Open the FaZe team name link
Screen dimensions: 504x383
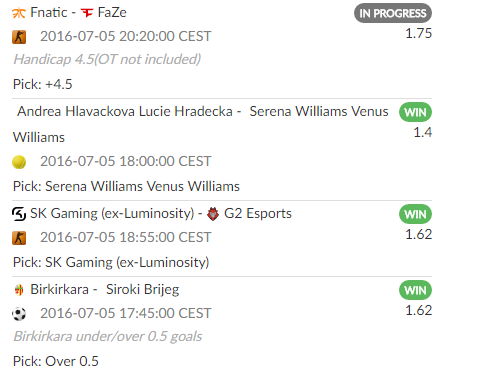(x=112, y=13)
